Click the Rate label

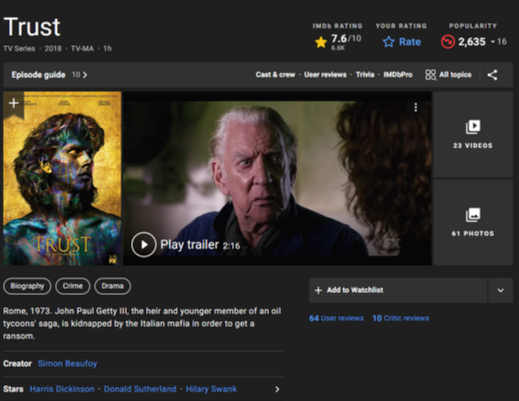[410, 42]
